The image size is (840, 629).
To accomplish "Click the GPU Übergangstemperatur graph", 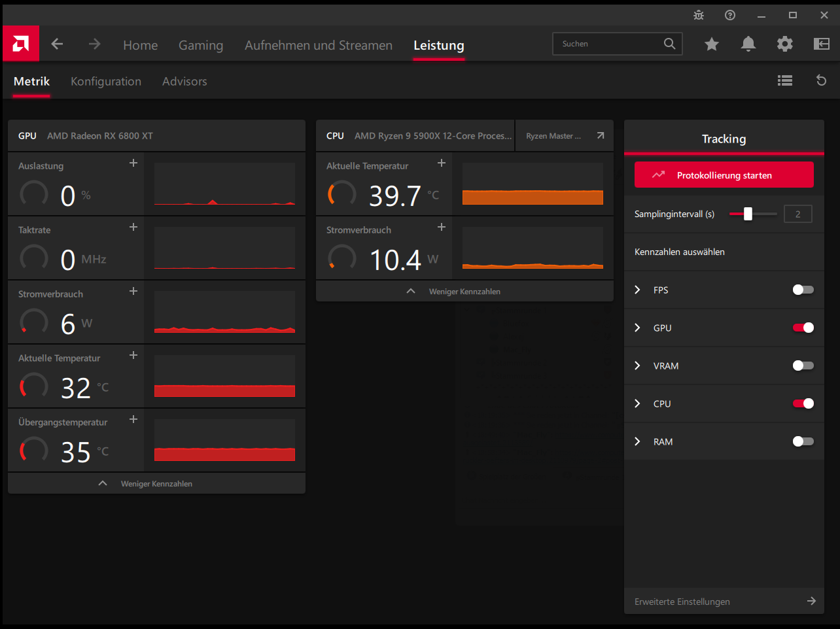I will [x=224, y=440].
